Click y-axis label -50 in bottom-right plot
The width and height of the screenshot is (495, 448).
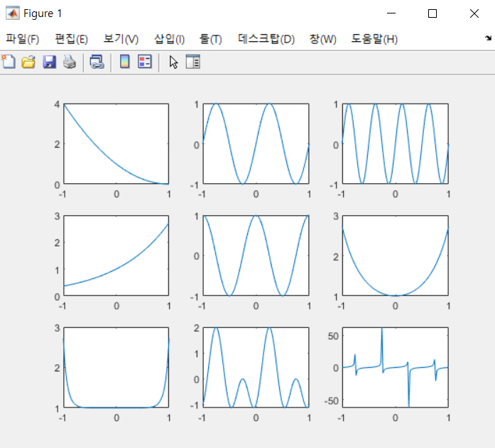click(x=332, y=401)
